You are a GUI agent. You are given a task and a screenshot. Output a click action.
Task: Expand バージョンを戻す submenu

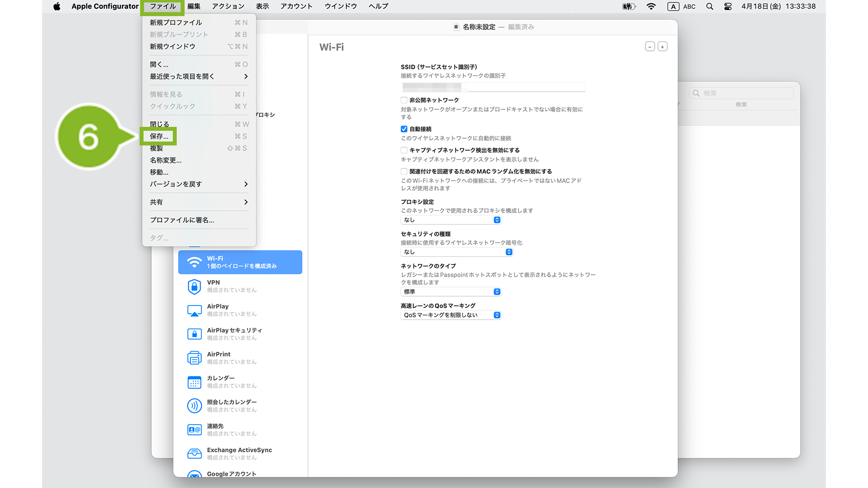click(x=199, y=184)
